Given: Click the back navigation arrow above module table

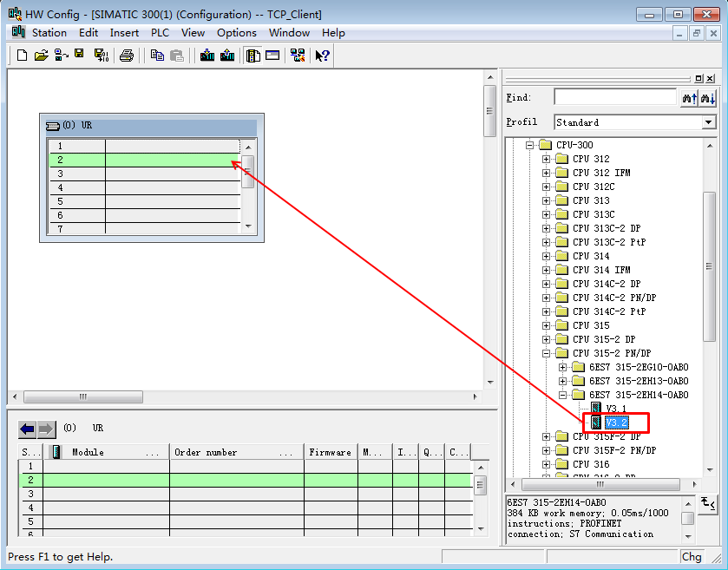Looking at the screenshot, I should pos(28,429).
